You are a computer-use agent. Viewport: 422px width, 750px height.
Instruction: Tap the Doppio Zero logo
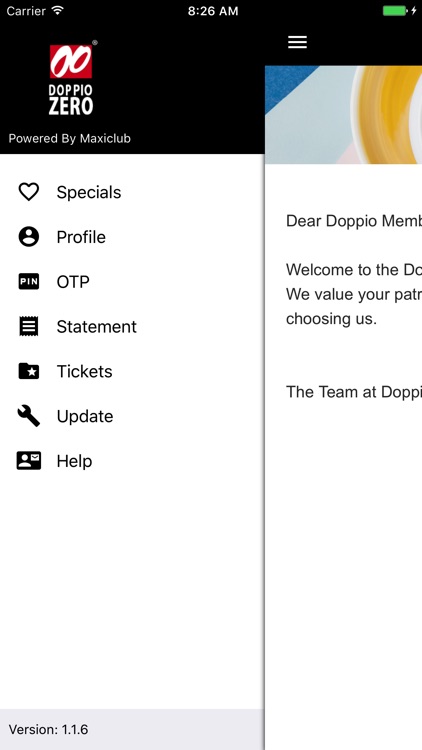coord(71,78)
